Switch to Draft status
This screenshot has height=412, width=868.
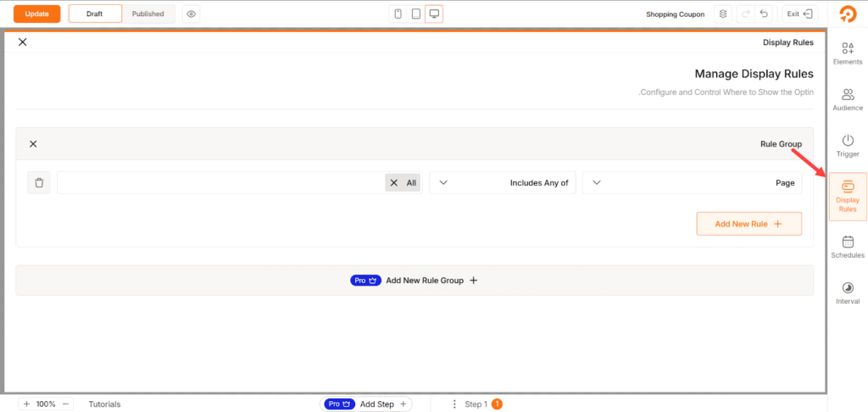pyautogui.click(x=95, y=14)
